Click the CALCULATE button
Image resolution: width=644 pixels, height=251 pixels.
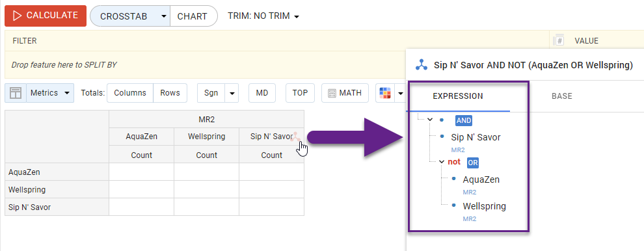click(x=46, y=16)
